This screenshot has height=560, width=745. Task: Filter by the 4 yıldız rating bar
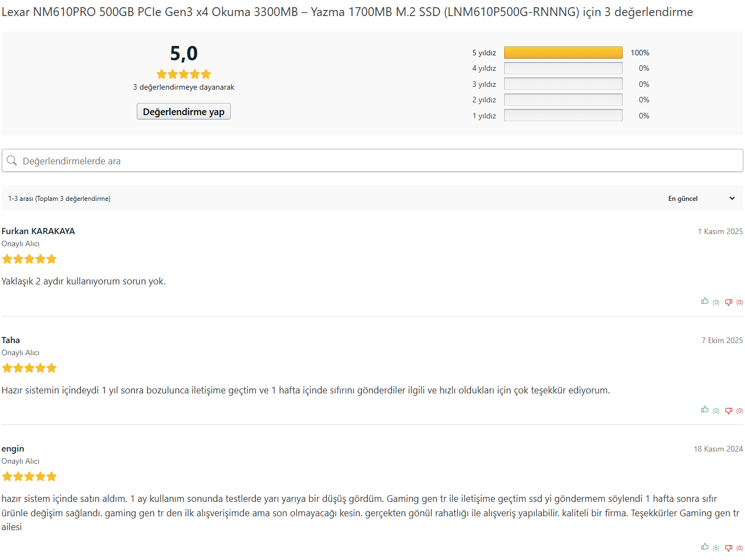pos(563,68)
